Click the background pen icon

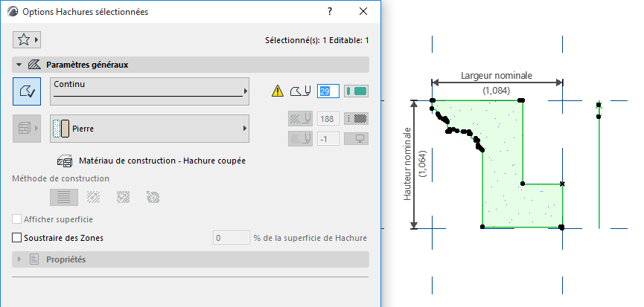(299, 138)
